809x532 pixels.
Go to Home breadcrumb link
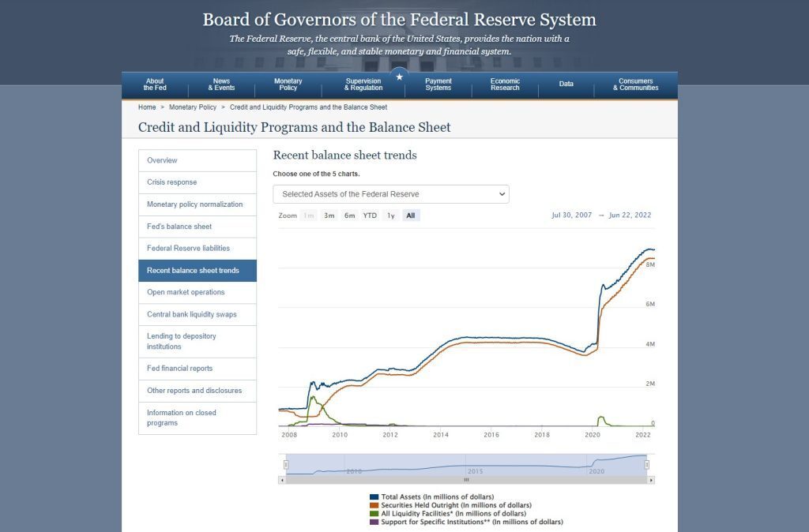pyautogui.click(x=147, y=107)
